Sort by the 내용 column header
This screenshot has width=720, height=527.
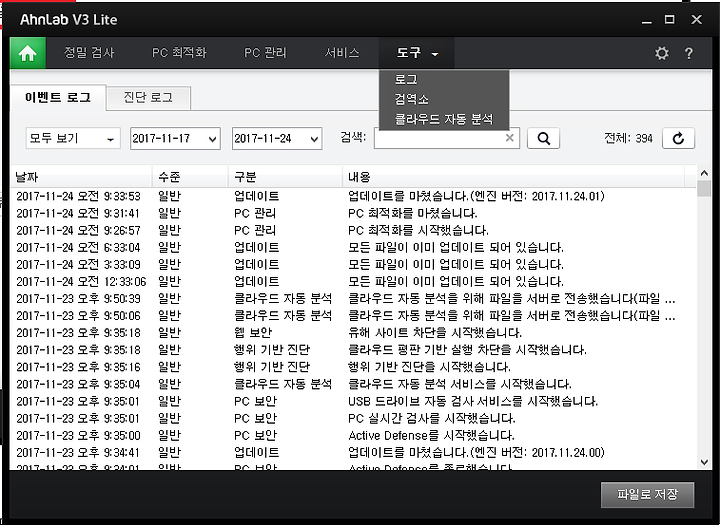pyautogui.click(x=513, y=177)
